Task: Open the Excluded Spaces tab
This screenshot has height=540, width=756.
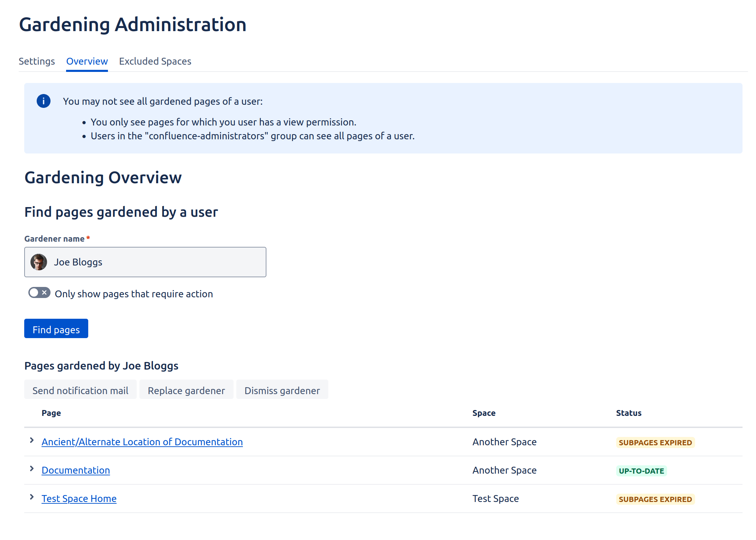Action: [x=155, y=61]
